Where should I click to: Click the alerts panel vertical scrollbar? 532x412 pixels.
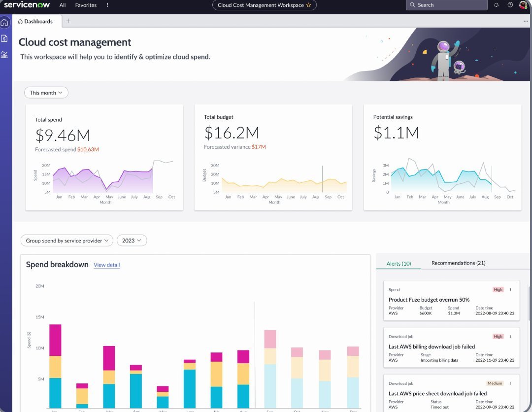[529, 303]
